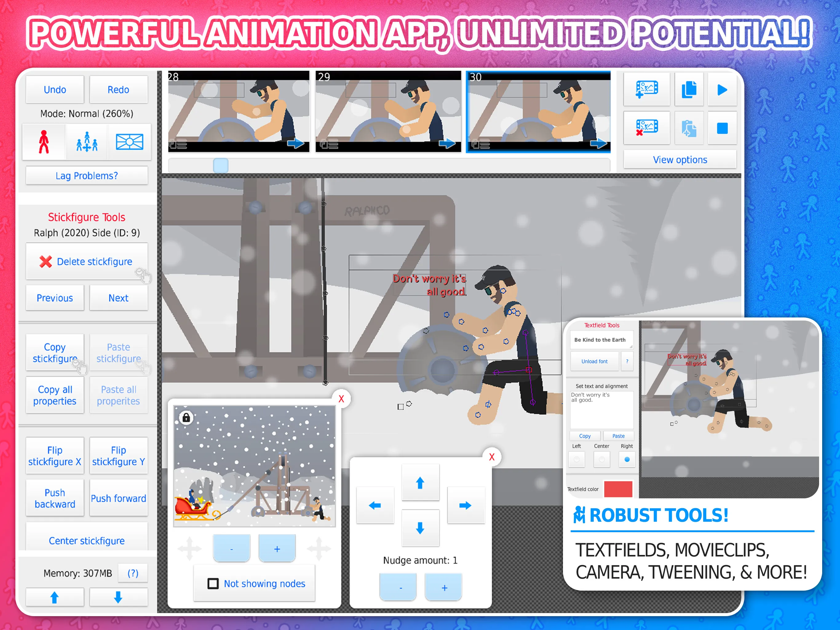This screenshot has width=840, height=630.
Task: Click Unload font button in Textfield Tools
Action: (x=594, y=361)
